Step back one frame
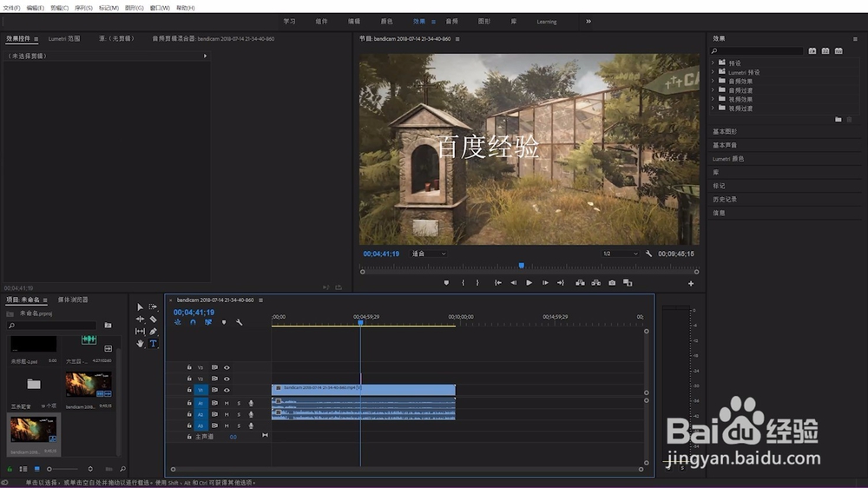 [x=513, y=283]
